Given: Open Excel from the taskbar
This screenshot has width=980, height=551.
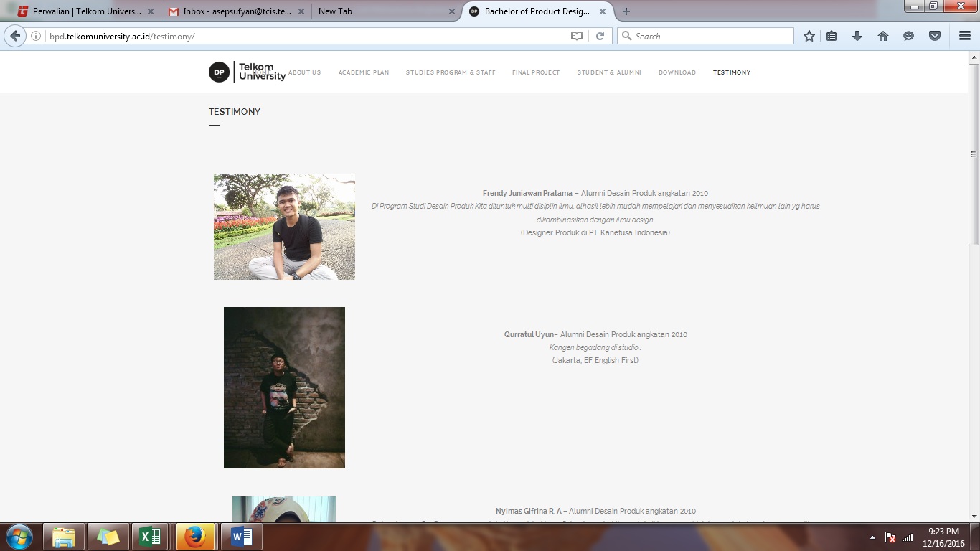Looking at the screenshot, I should click(x=151, y=537).
